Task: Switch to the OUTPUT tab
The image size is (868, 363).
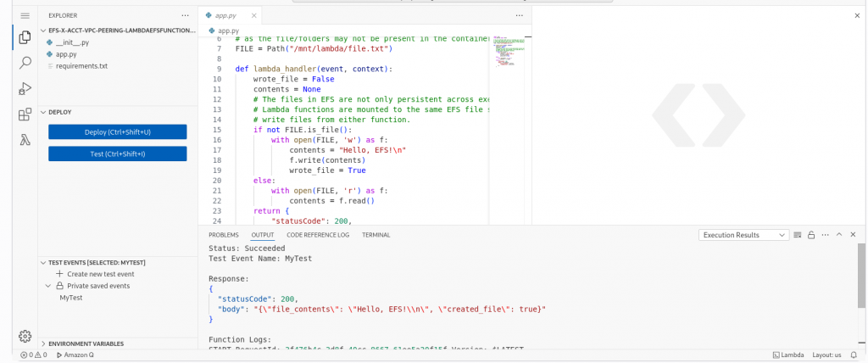Action: pyautogui.click(x=263, y=235)
